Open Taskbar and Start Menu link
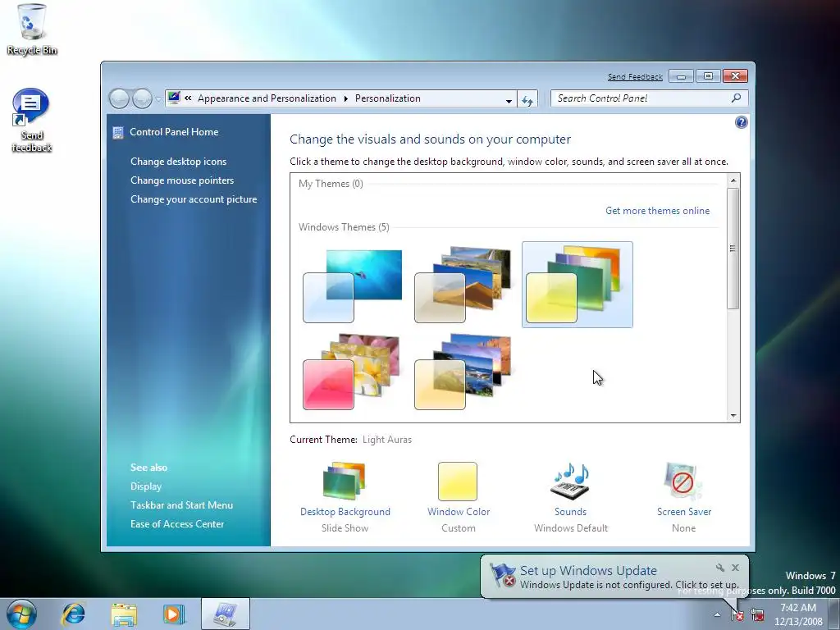The height and width of the screenshot is (630, 840). coord(181,504)
